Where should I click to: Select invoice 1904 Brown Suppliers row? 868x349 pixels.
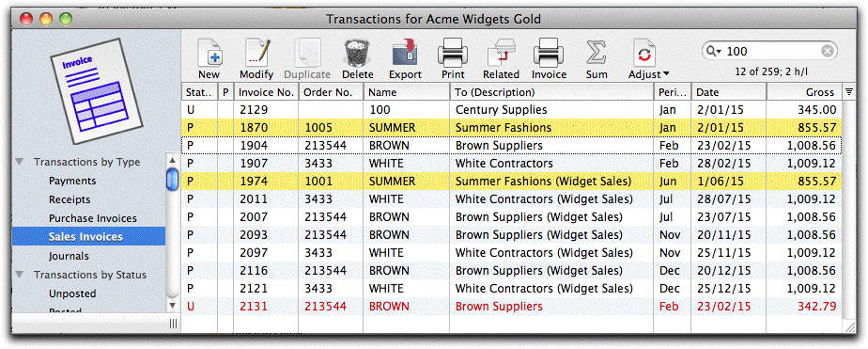511,145
